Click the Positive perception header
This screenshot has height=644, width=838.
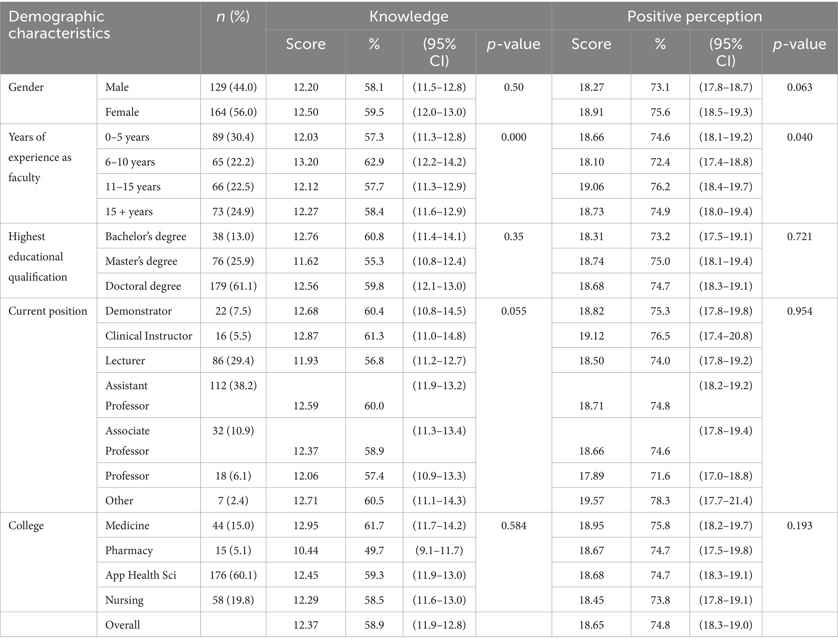694,17
